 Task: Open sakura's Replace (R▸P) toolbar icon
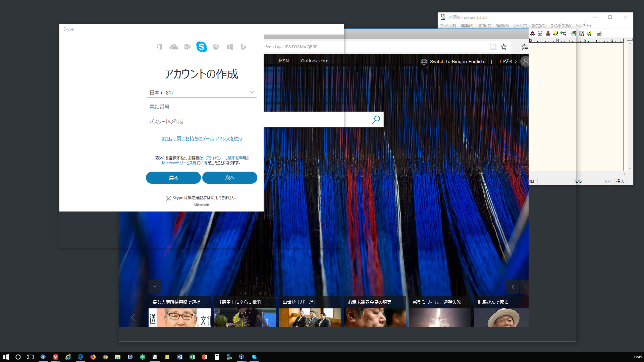tap(540, 34)
